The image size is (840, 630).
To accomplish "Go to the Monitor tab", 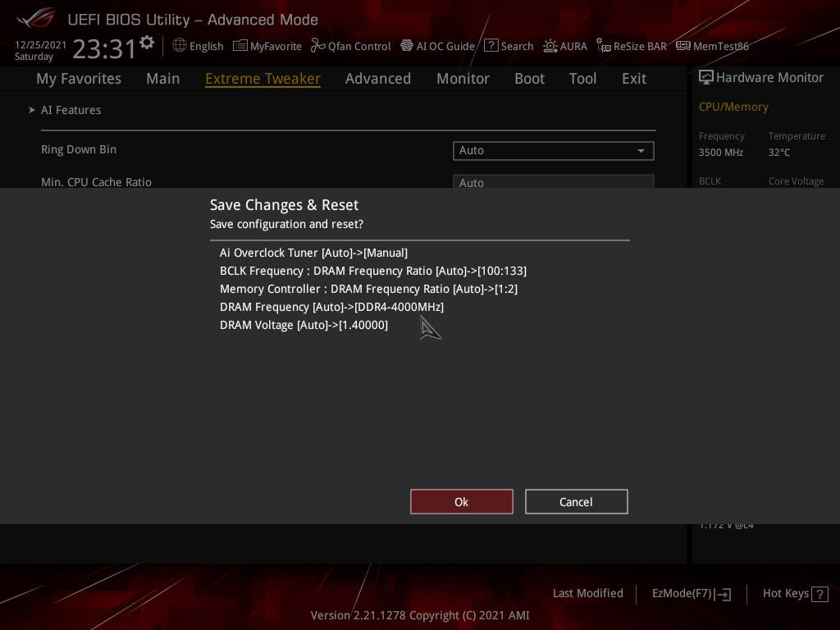I will 463,79.
